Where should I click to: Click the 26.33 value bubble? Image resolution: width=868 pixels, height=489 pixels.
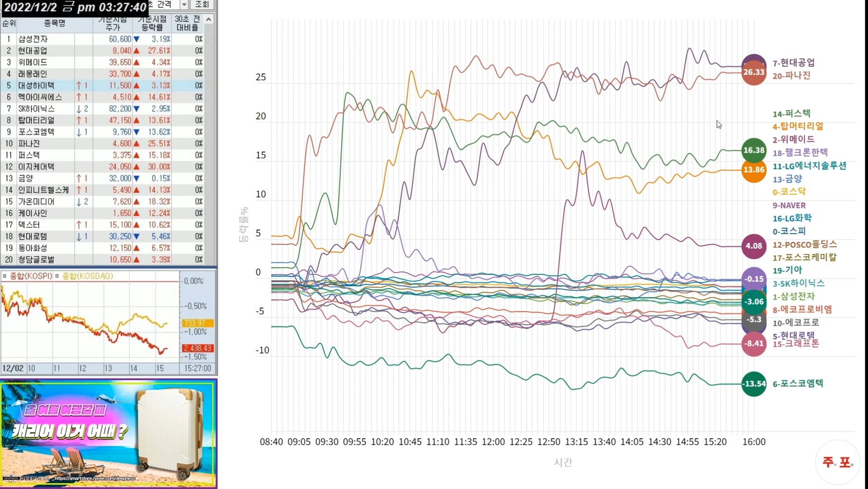754,72
